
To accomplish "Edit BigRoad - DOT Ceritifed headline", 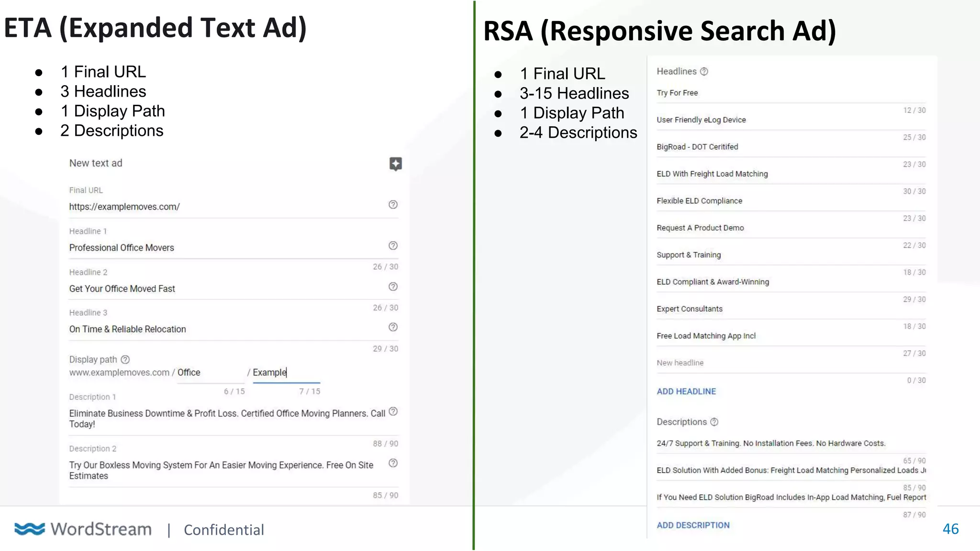I will click(x=791, y=147).
